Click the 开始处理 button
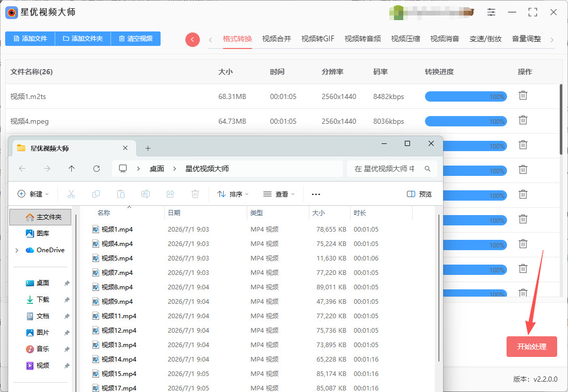568x392 pixels. pyautogui.click(x=531, y=347)
